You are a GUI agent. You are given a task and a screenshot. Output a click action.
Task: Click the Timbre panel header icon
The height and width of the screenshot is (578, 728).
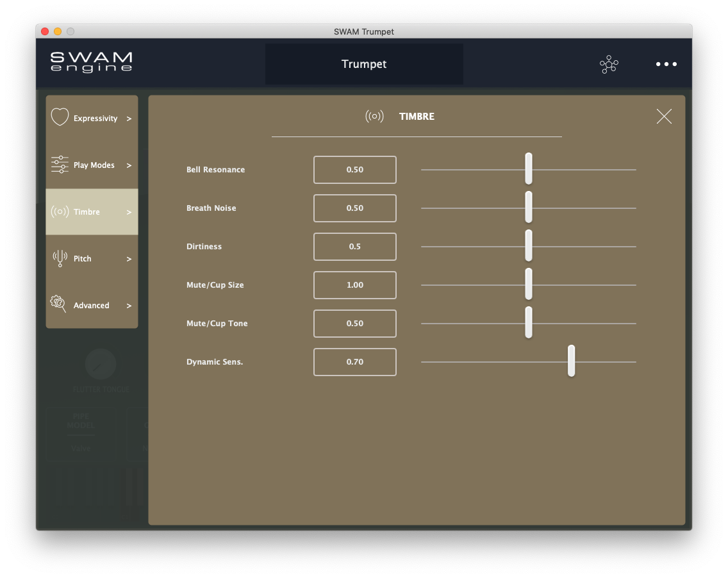click(x=374, y=116)
